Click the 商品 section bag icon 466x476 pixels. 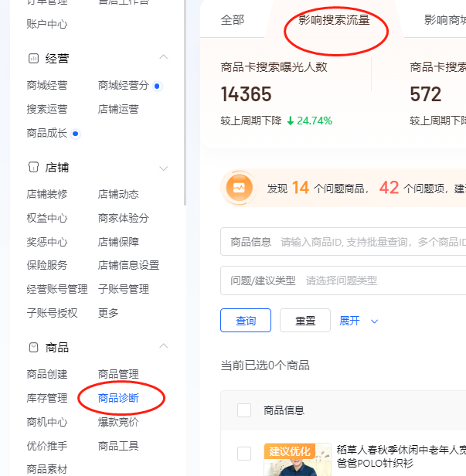(x=33, y=348)
